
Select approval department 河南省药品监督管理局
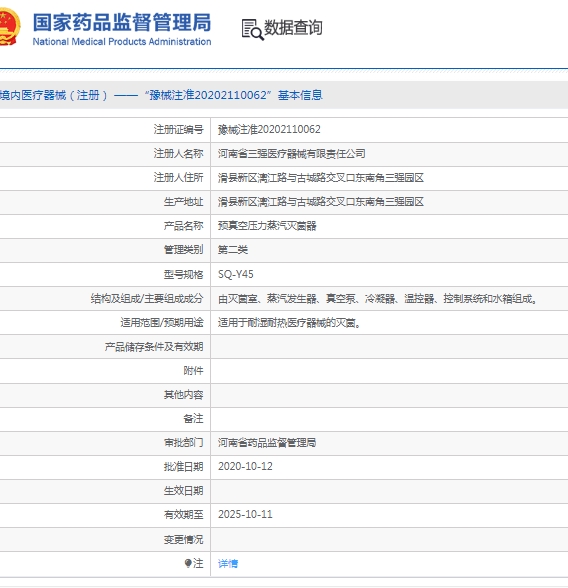267,442
